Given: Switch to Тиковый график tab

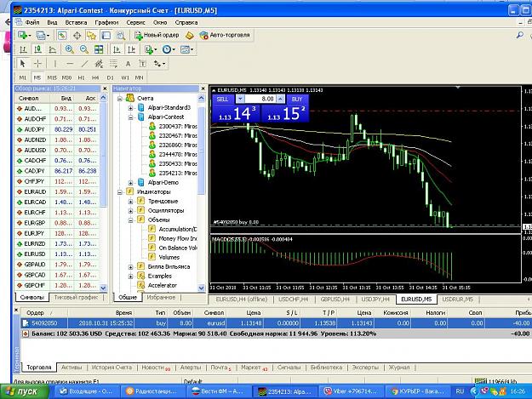Looking at the screenshot, I should click(76, 297).
